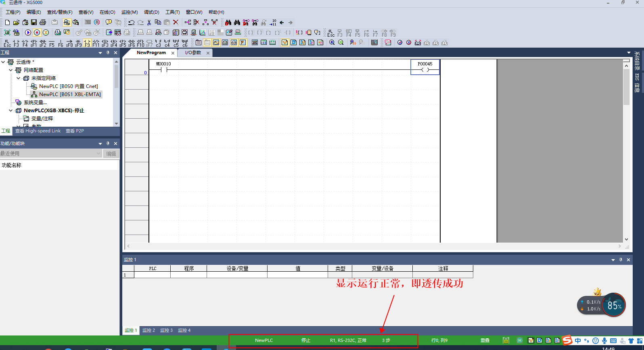This screenshot has height=350, width=644.
Task: Switch to 查看 High-speed Link tab
Action: point(38,131)
